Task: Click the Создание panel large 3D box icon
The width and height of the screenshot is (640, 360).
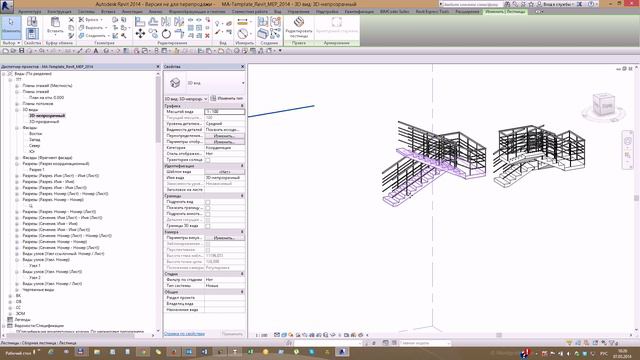Action: pyautogui.click(x=262, y=33)
